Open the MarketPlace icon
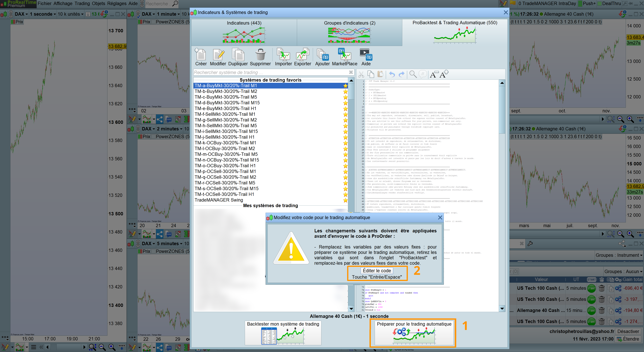 [x=344, y=57]
